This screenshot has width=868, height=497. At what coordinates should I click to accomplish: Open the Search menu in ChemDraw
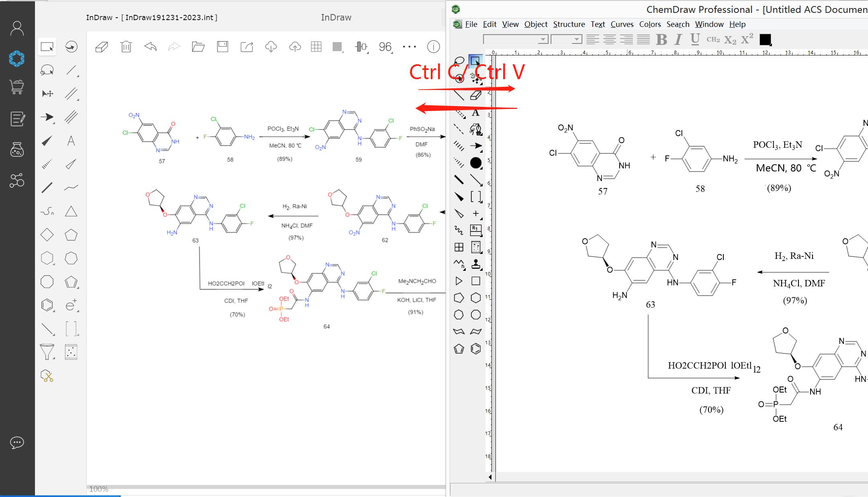coord(677,25)
